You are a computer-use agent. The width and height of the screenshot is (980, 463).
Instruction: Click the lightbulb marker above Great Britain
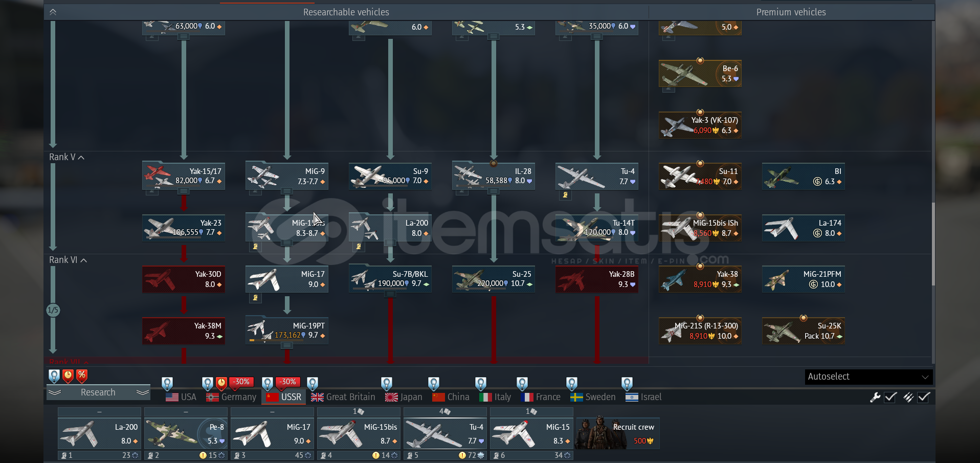(313, 383)
